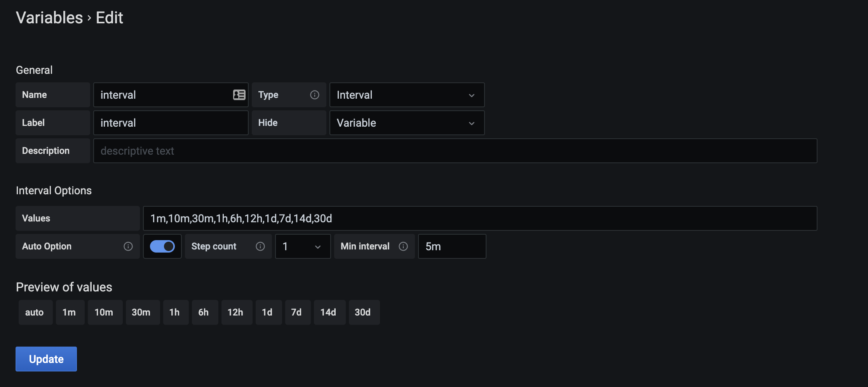Select the 30m preview value chip
This screenshot has width=868, height=387.
point(141,312)
